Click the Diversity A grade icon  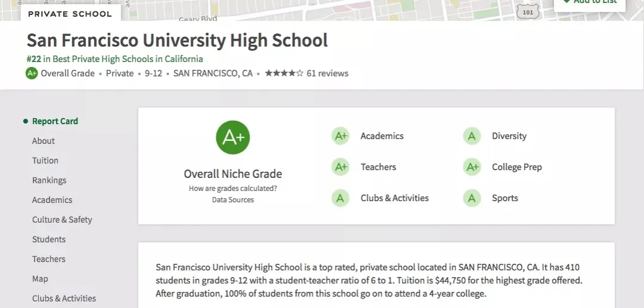pyautogui.click(x=472, y=136)
